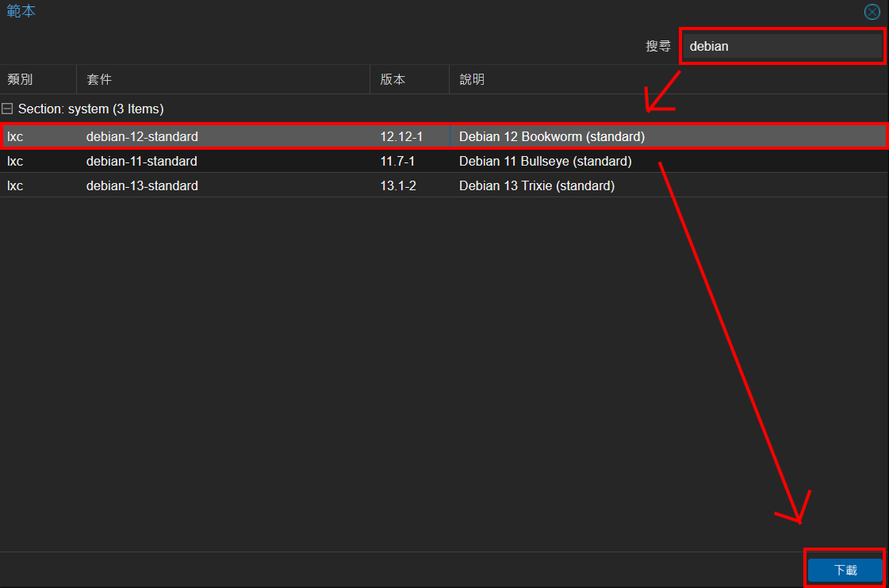Click the Debian 12 Bookworm description
Image resolution: width=889 pixels, height=588 pixels.
click(551, 136)
